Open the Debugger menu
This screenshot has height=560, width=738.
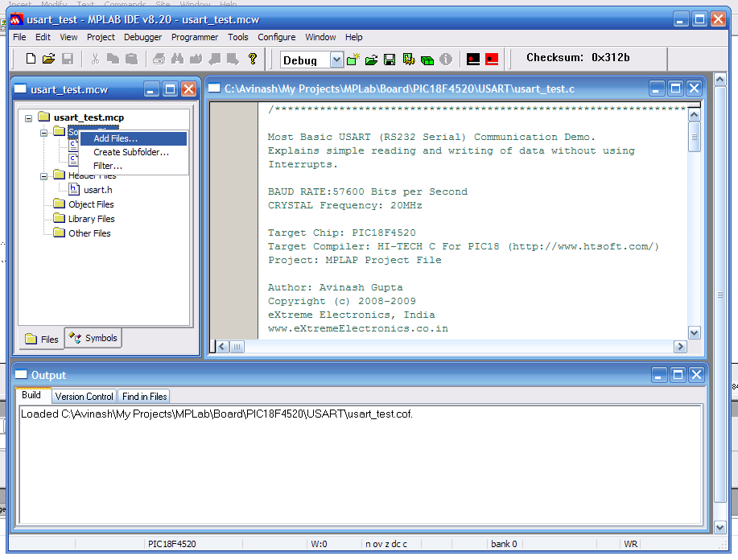[x=142, y=37]
